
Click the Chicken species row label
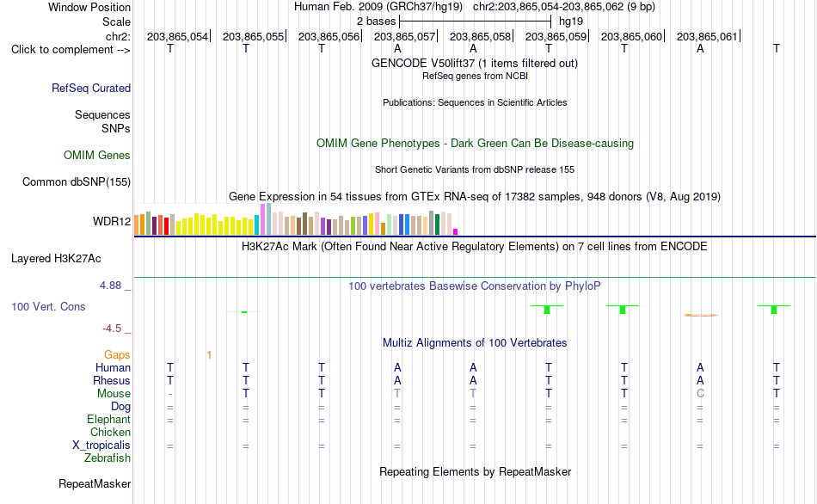click(110, 433)
